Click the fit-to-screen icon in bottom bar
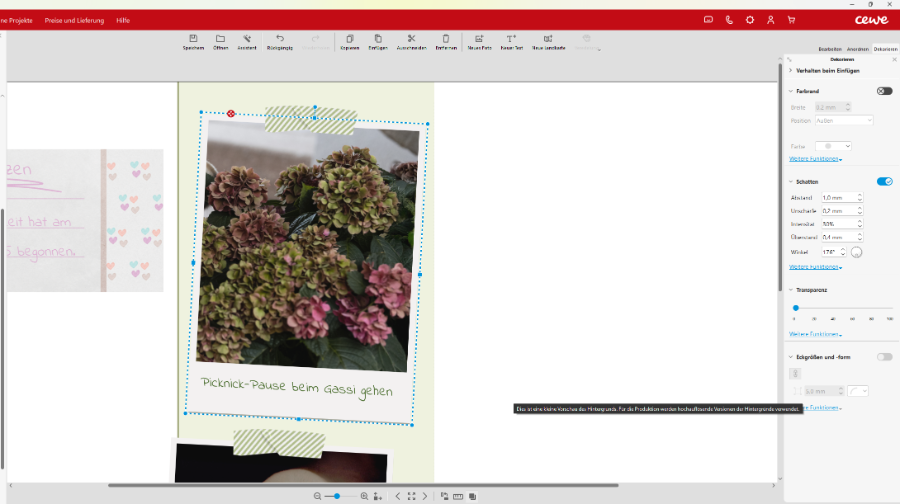 pos(411,496)
